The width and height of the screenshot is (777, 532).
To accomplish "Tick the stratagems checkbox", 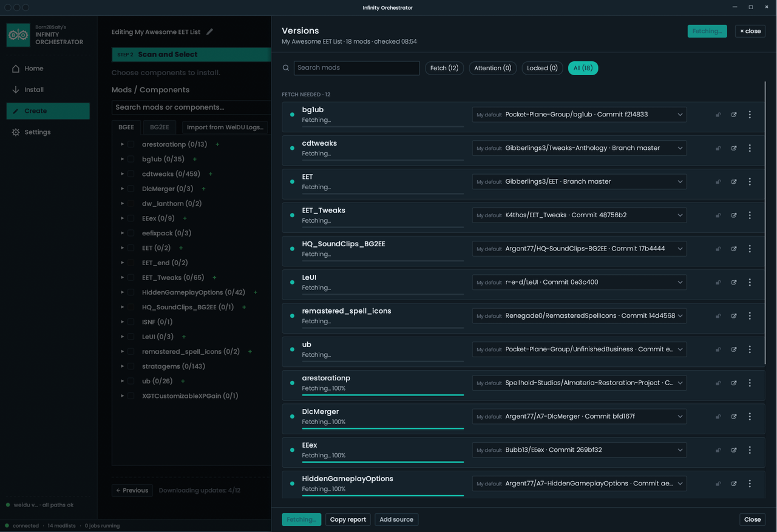I will tap(131, 366).
